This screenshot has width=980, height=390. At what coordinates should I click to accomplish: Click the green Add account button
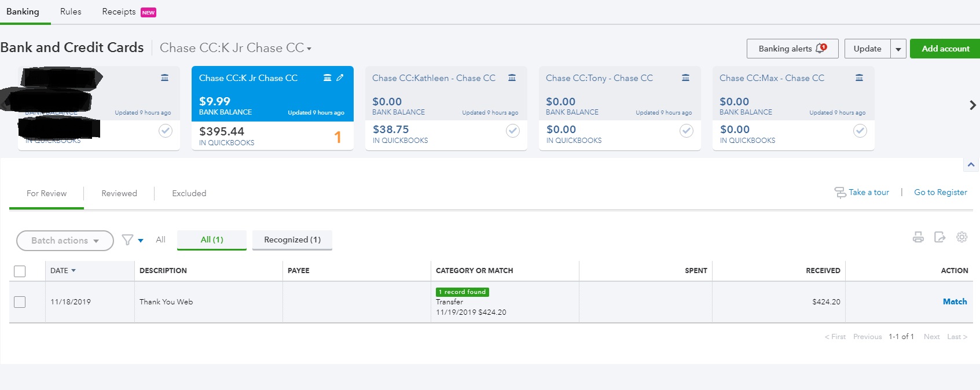click(x=945, y=49)
